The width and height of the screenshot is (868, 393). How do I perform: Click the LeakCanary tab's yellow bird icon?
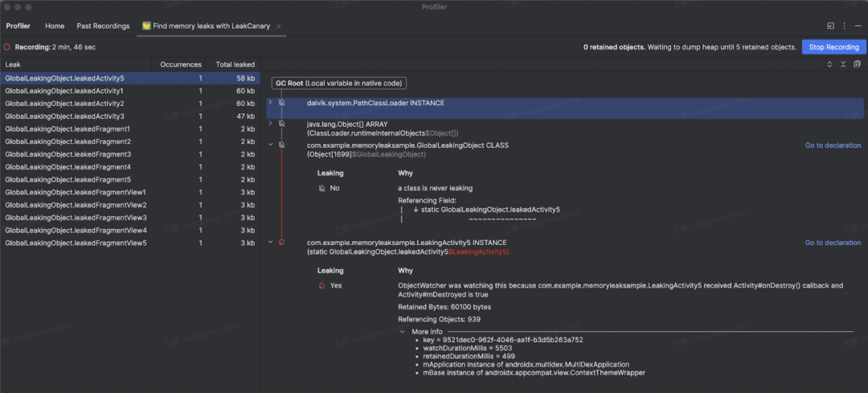(x=147, y=26)
